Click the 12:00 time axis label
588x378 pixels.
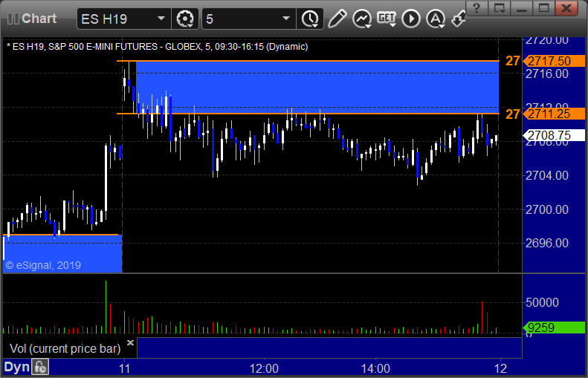click(265, 368)
